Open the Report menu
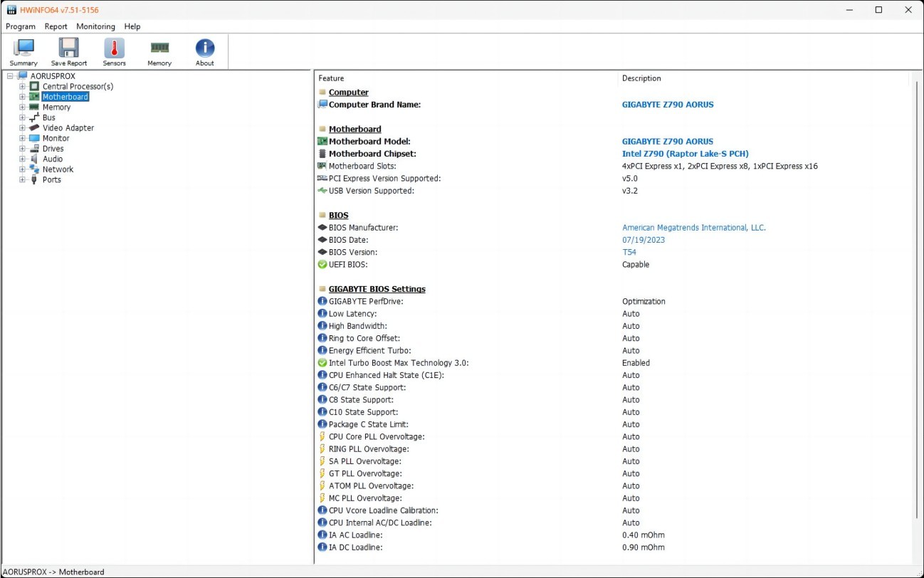 [56, 26]
